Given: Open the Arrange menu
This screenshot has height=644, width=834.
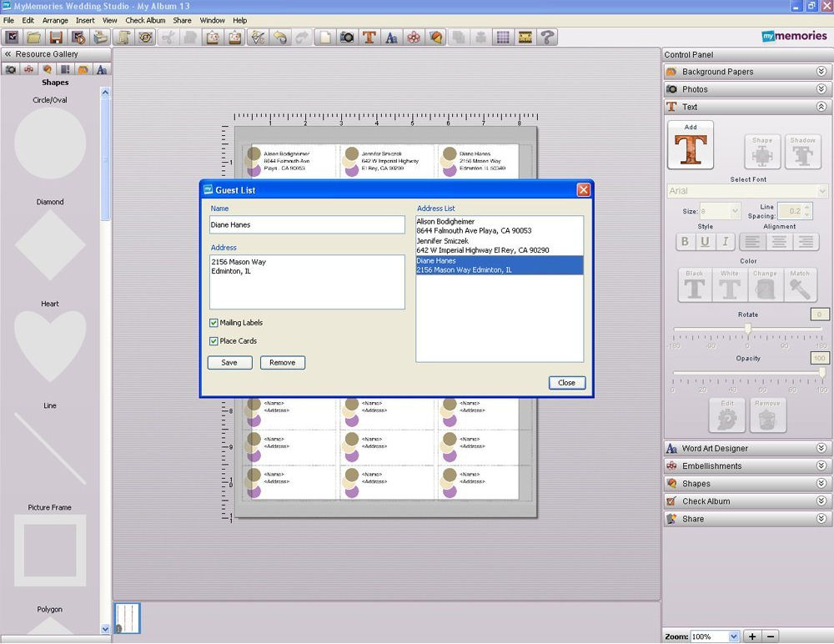Looking at the screenshot, I should [x=55, y=20].
